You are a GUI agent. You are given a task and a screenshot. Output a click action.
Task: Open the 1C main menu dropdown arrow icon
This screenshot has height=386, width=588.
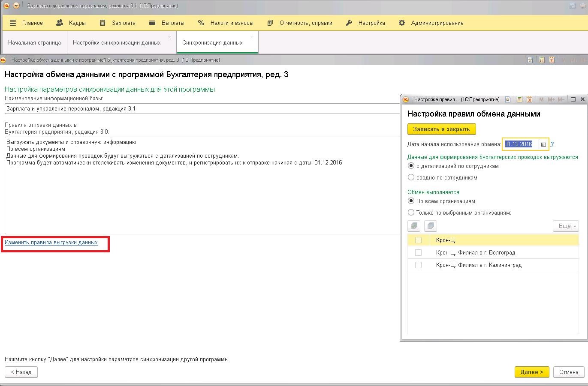(16, 6)
